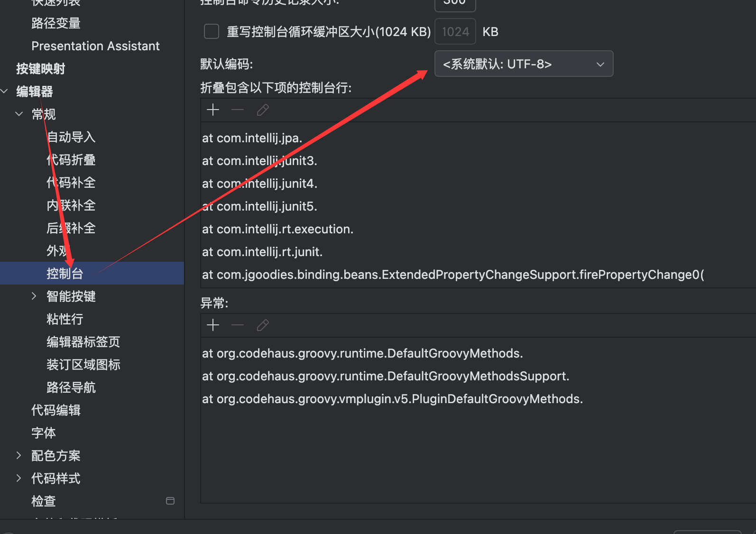Select the at com.intellij.junit4. list entry
Image resolution: width=756 pixels, height=534 pixels.
click(259, 184)
